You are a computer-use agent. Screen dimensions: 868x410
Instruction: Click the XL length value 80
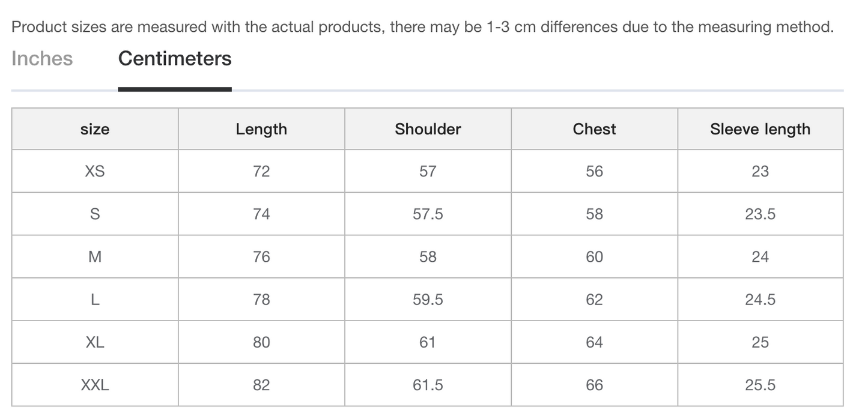point(261,342)
